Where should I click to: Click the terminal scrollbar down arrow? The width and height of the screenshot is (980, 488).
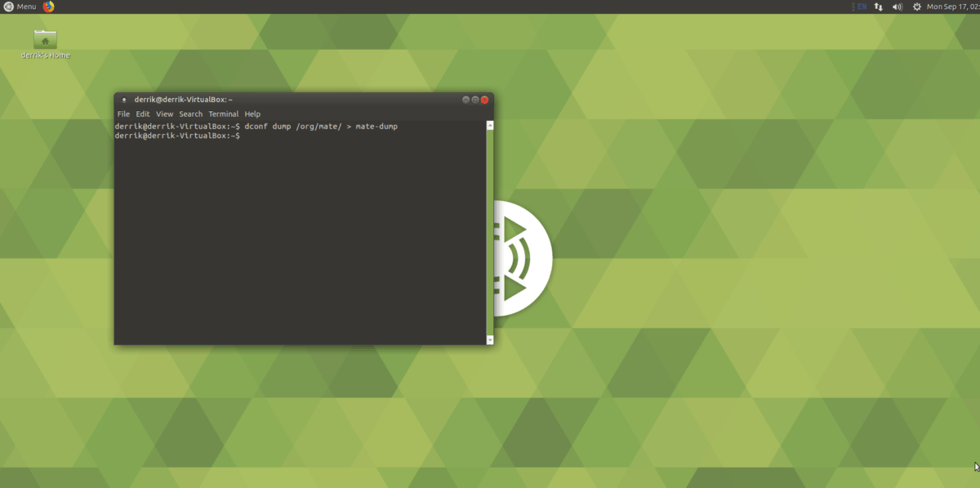click(x=490, y=339)
